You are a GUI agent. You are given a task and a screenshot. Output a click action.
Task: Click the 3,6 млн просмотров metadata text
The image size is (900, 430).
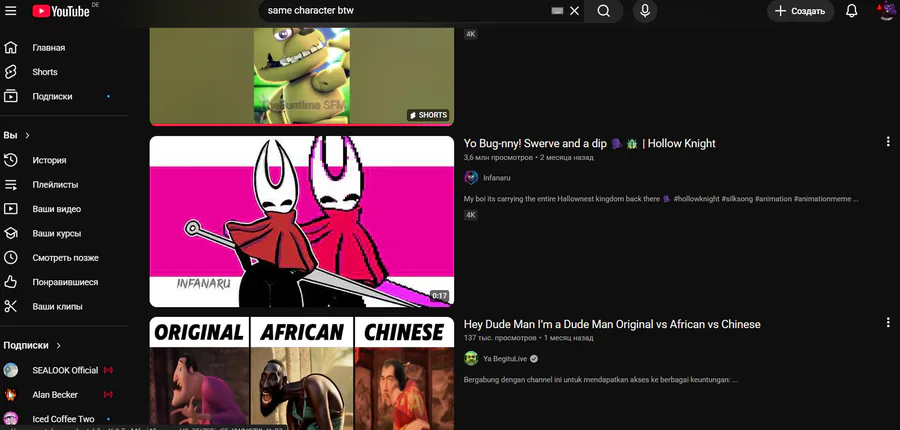pyautogui.click(x=498, y=157)
